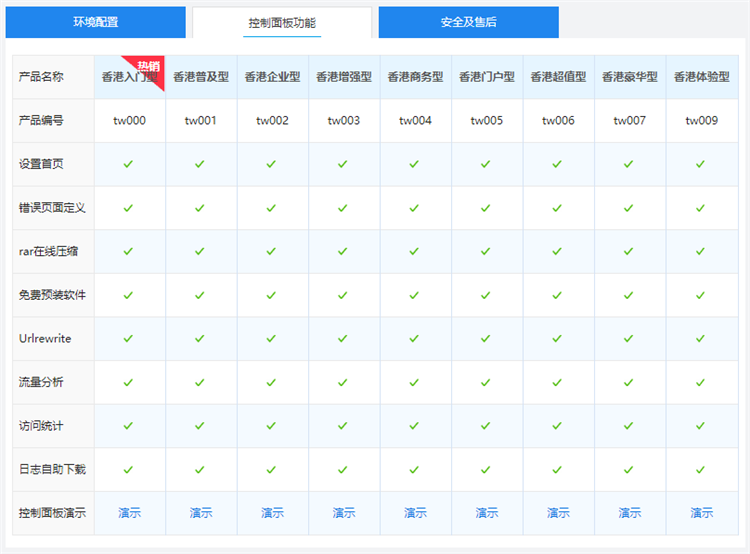Click 免费预装软件 checkmark under 香港门户型
Viewport: 750px width, 554px height.
[x=486, y=295]
